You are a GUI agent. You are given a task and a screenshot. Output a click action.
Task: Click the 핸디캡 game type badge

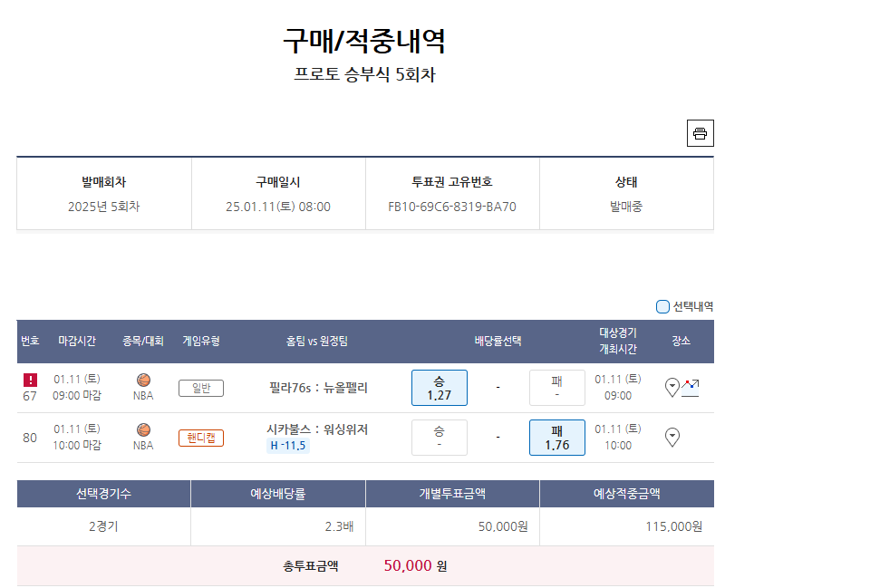(x=201, y=438)
